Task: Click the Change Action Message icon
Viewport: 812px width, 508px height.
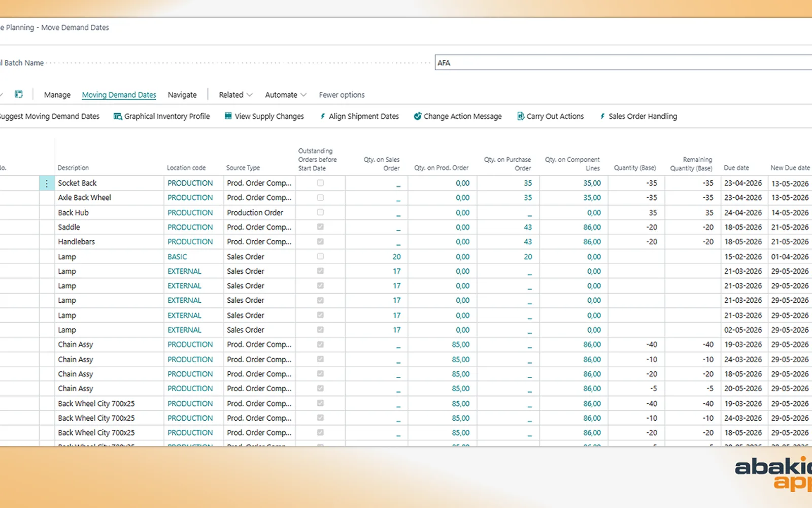Action: point(418,116)
